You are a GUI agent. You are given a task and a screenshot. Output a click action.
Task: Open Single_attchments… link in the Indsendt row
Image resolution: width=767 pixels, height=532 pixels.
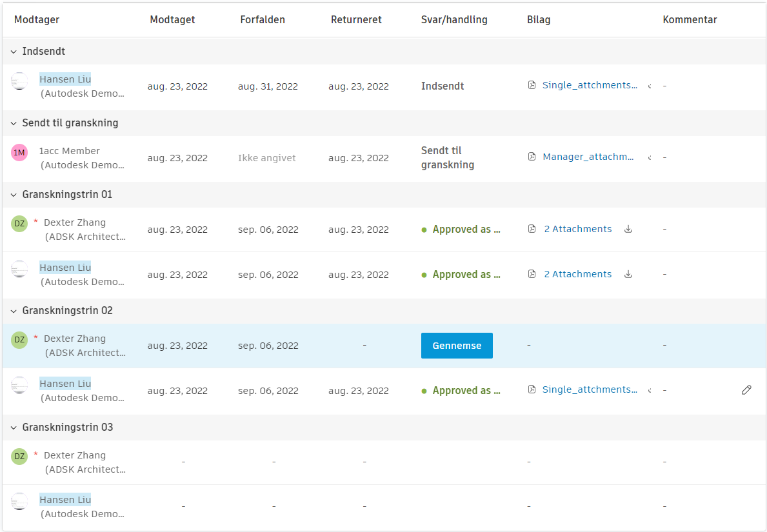pyautogui.click(x=590, y=85)
